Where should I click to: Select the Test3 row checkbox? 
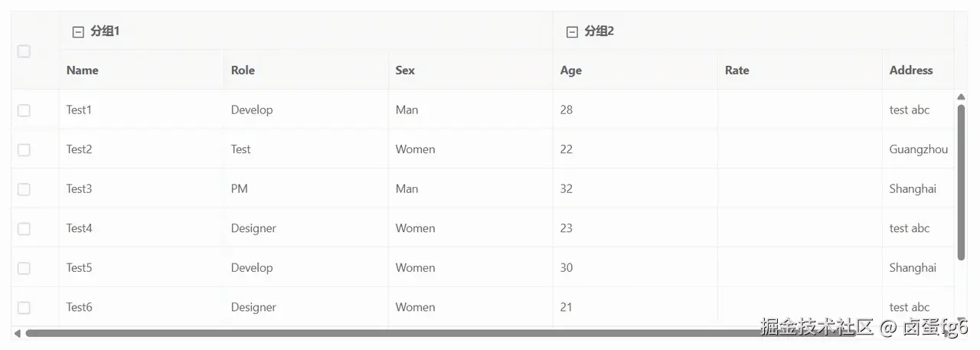pyautogui.click(x=24, y=189)
